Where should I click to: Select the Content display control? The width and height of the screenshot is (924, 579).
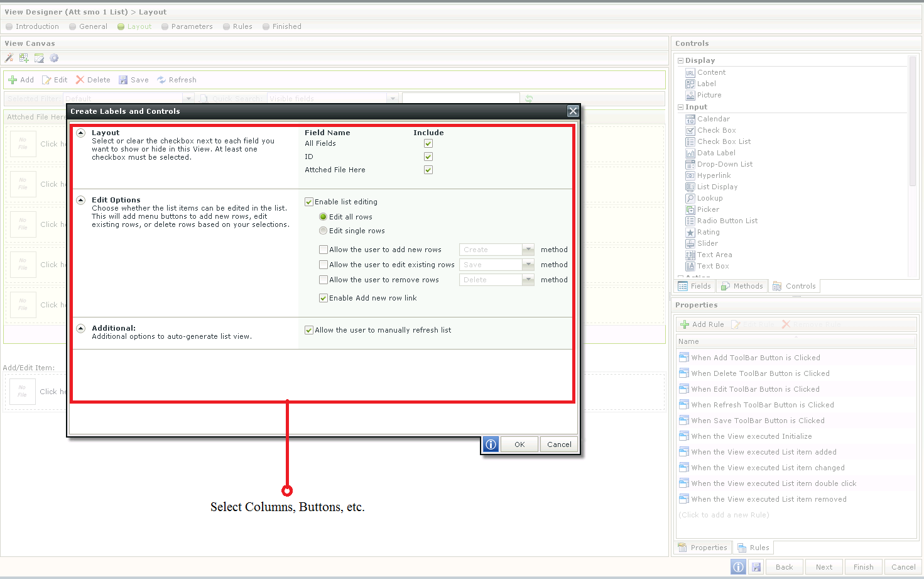pos(705,72)
